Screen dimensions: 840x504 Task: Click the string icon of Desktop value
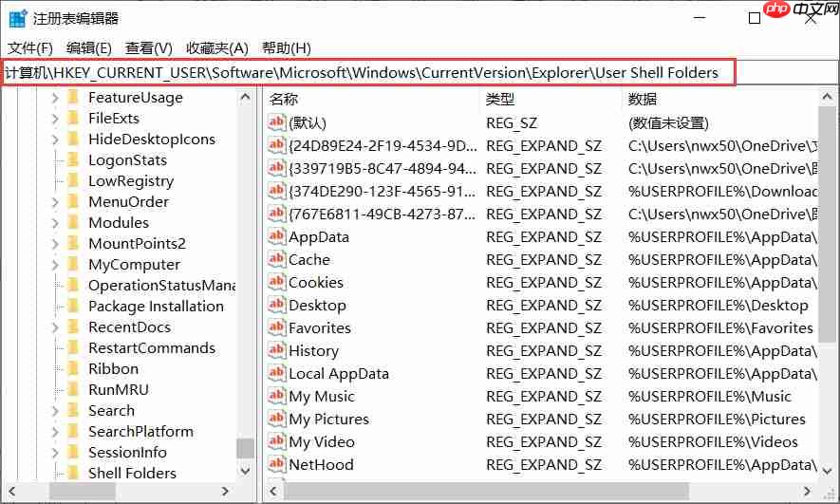tap(276, 305)
